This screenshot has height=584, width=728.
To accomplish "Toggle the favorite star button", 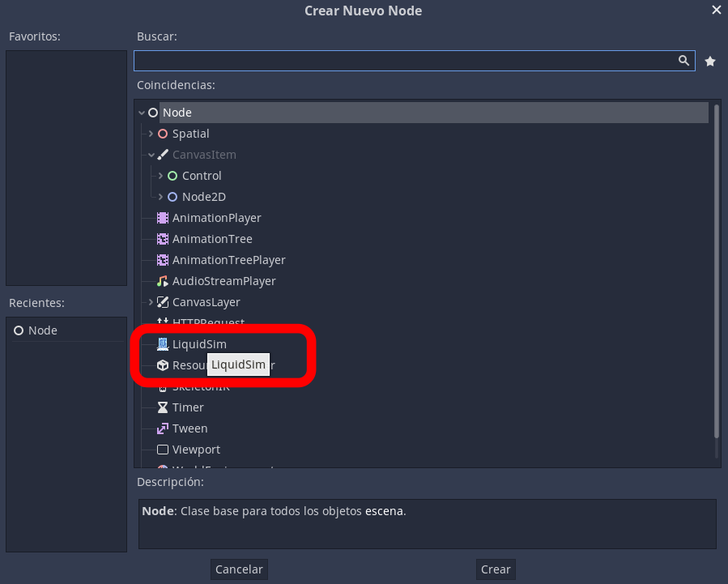I will coord(710,62).
